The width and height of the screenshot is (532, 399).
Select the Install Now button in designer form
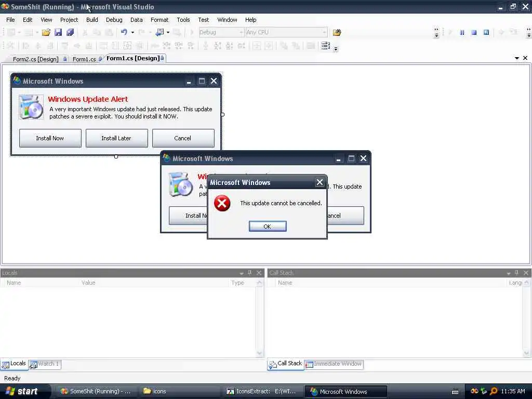point(50,138)
